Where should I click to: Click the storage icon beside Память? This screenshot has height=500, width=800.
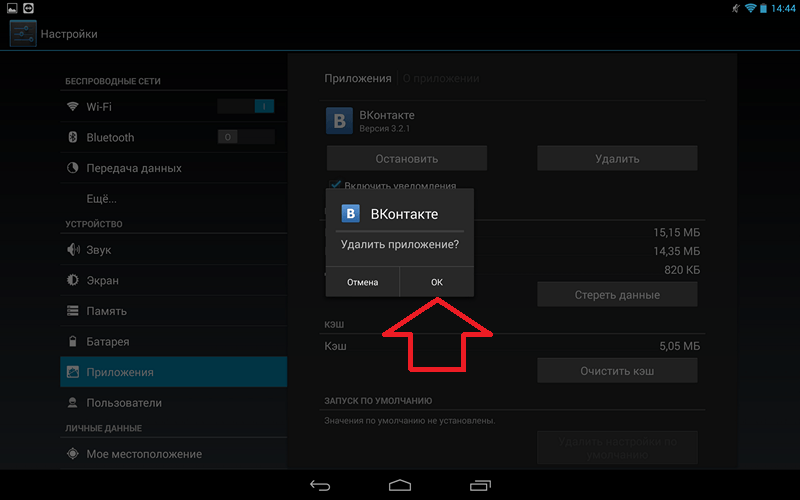tap(73, 311)
